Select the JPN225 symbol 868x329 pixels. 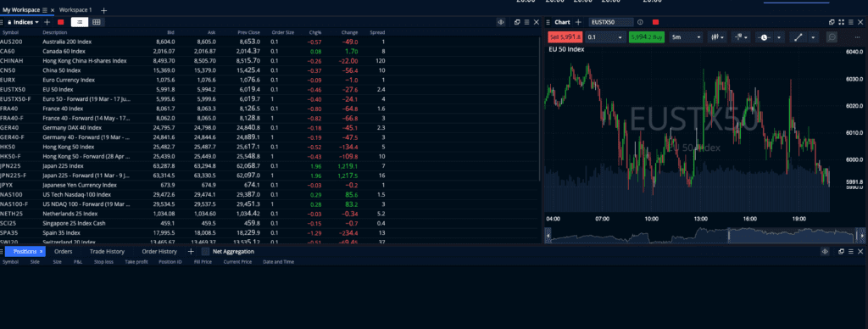pos(10,165)
